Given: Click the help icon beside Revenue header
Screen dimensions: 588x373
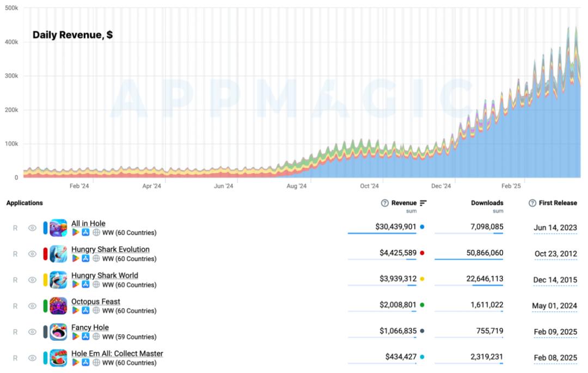Looking at the screenshot, I should click(x=385, y=203).
